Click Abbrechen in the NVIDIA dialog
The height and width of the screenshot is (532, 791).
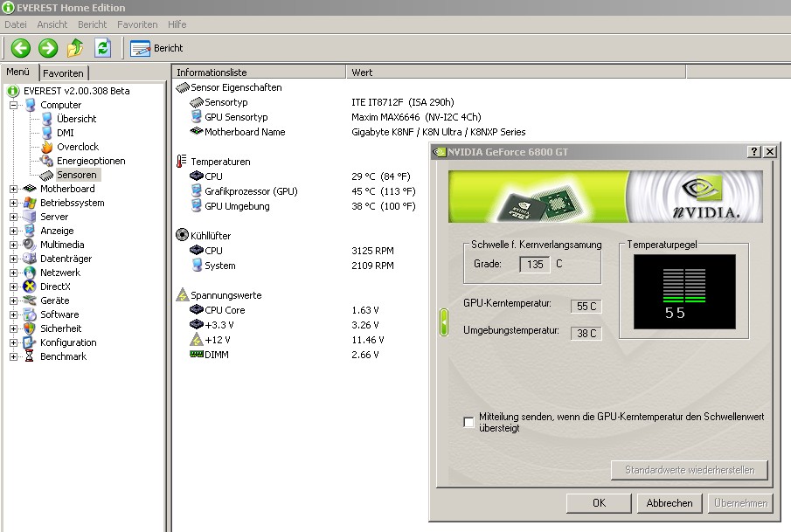pyautogui.click(x=670, y=503)
